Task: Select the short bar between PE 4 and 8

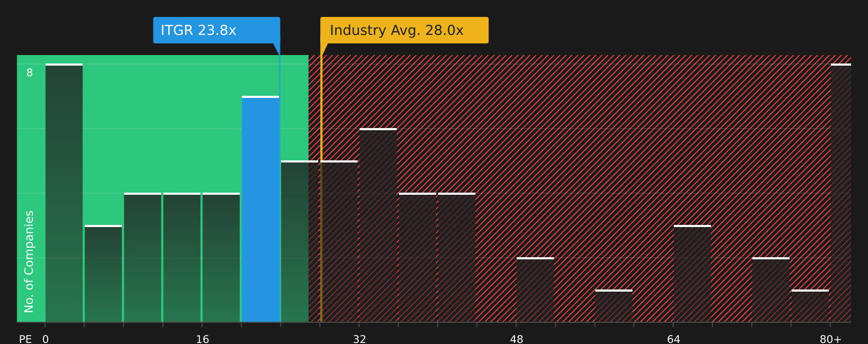Action: click(103, 274)
